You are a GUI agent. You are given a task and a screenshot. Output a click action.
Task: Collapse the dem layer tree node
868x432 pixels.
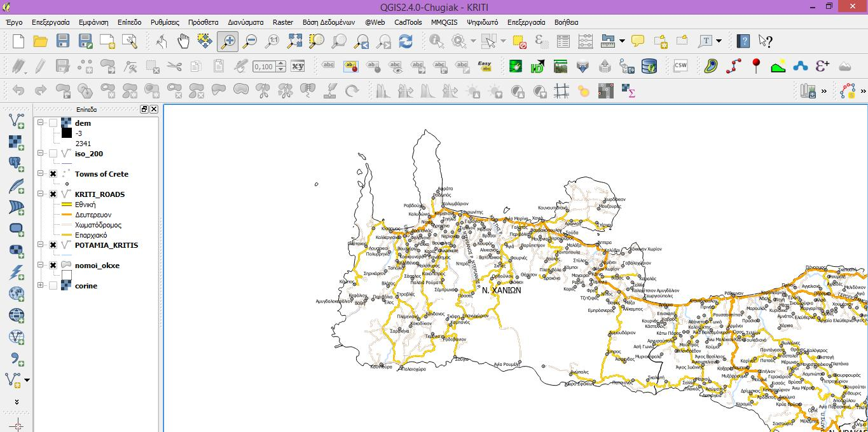pyautogui.click(x=41, y=123)
